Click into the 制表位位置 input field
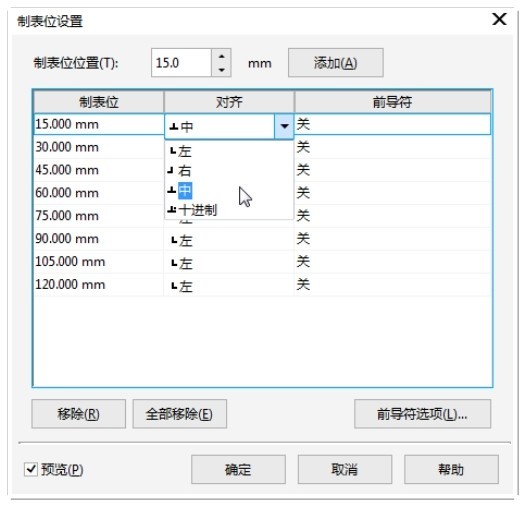 coord(181,63)
